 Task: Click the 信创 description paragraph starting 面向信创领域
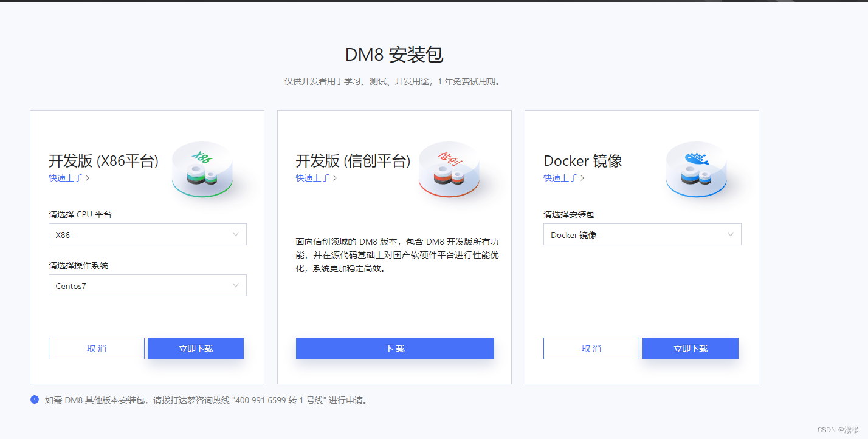pos(397,255)
